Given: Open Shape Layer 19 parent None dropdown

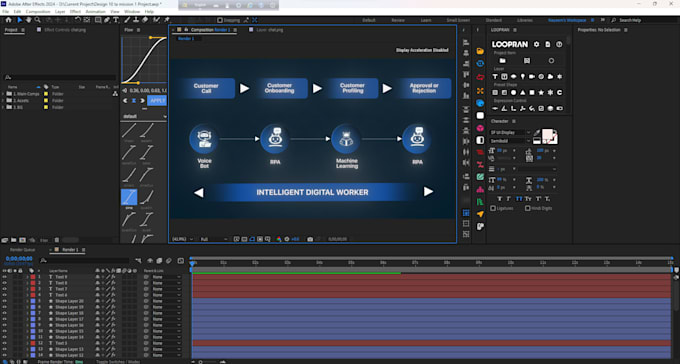Looking at the screenshot, I should 167,307.
